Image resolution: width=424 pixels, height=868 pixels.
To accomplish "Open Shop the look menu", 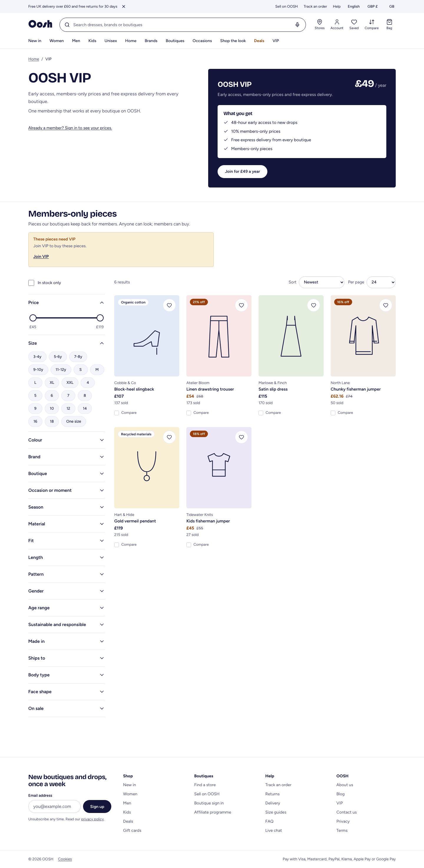I will [233, 41].
